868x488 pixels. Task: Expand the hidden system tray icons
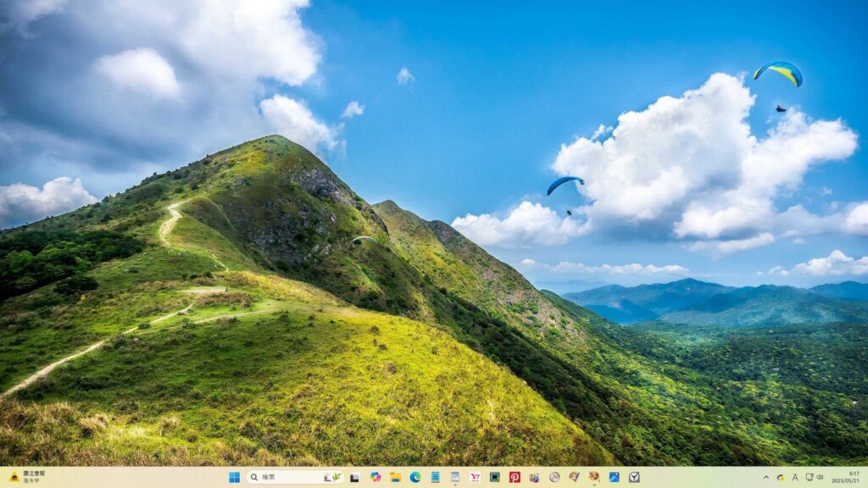(x=766, y=477)
